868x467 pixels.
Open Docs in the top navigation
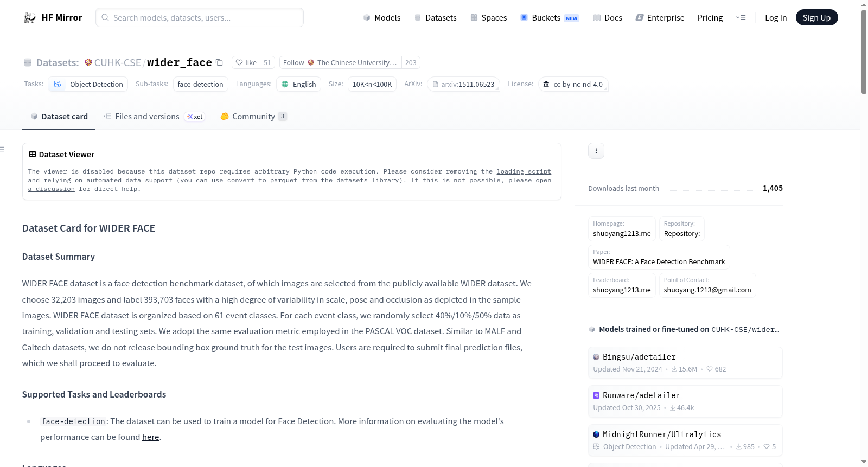coord(608,18)
